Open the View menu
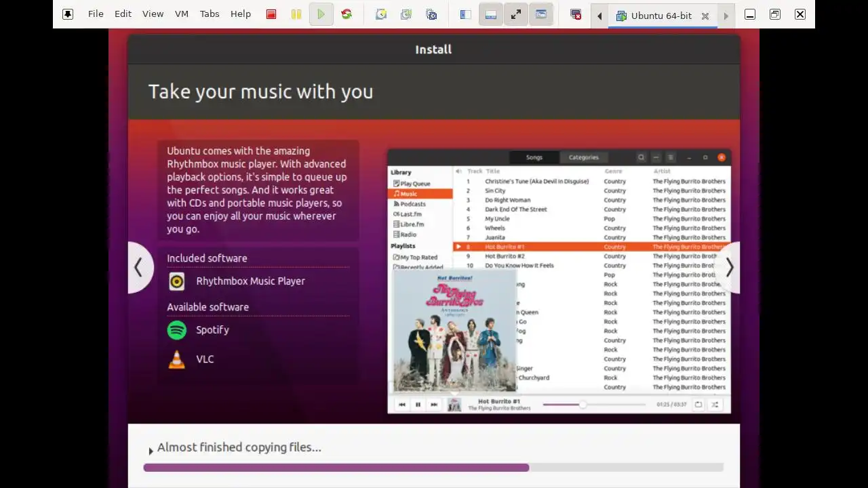The width and height of the screenshot is (868, 488). [153, 14]
